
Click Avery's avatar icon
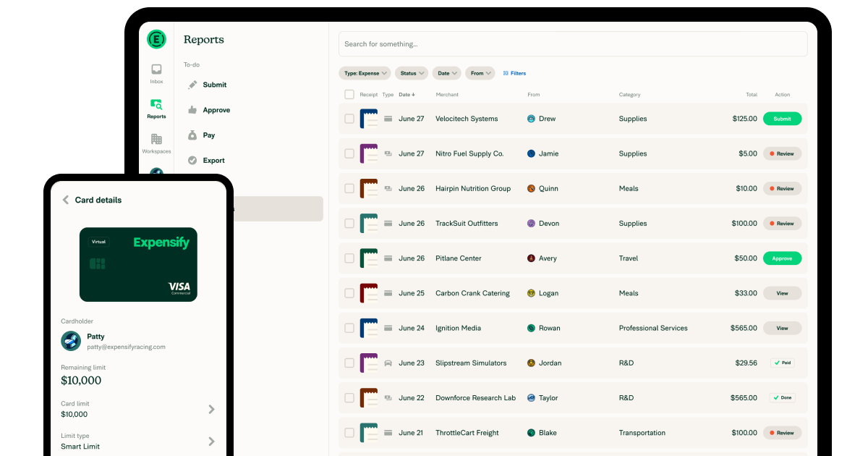point(532,258)
